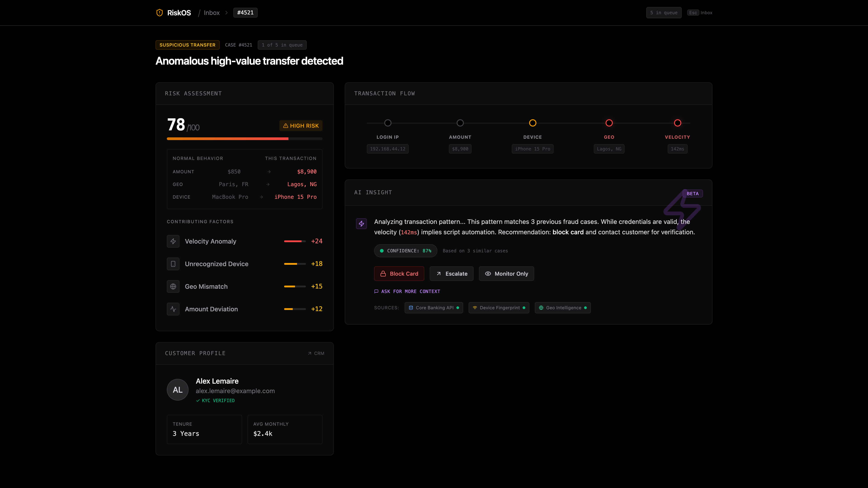Select the Amount Deviation waveform icon

[173, 309]
